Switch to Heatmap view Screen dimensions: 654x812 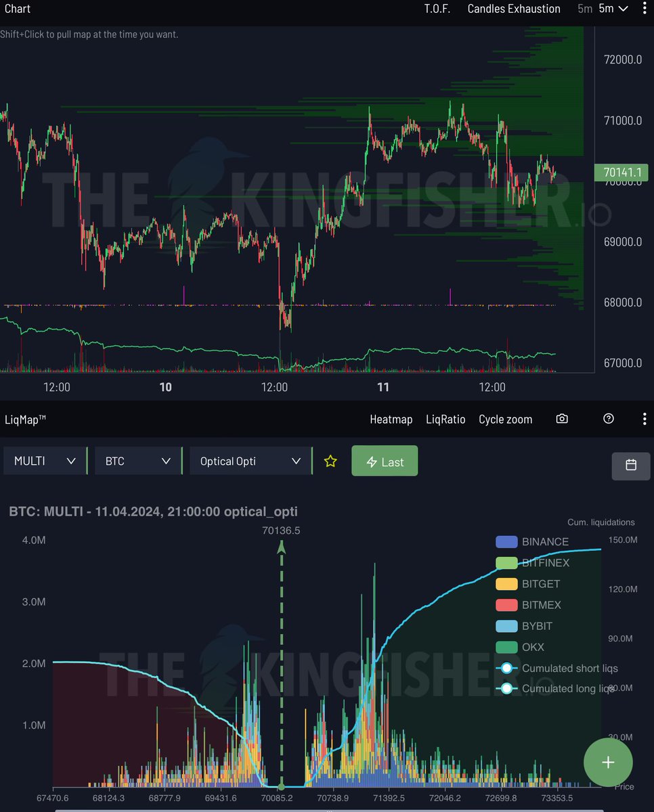click(391, 420)
